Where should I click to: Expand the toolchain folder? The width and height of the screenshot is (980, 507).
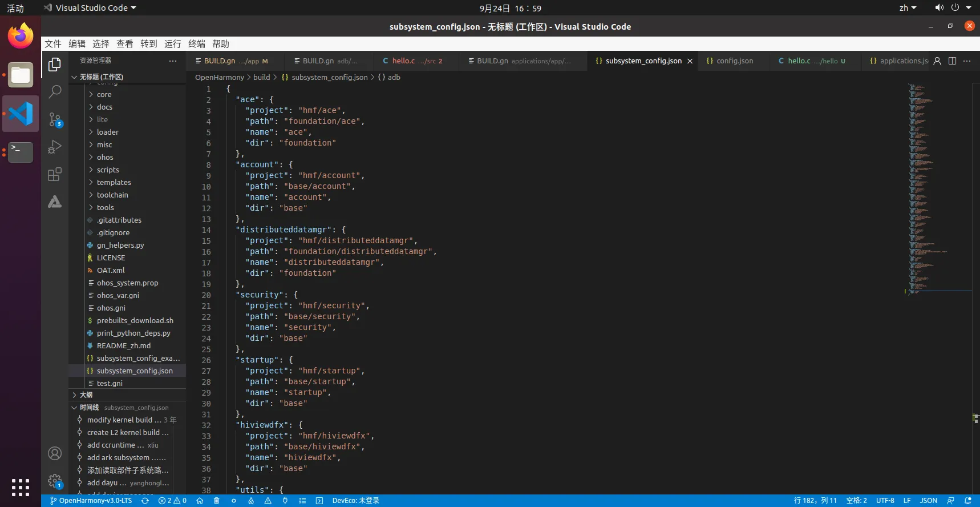112,195
